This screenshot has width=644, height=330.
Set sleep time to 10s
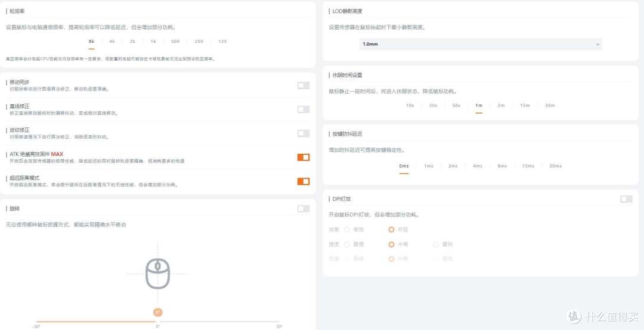[410, 105]
